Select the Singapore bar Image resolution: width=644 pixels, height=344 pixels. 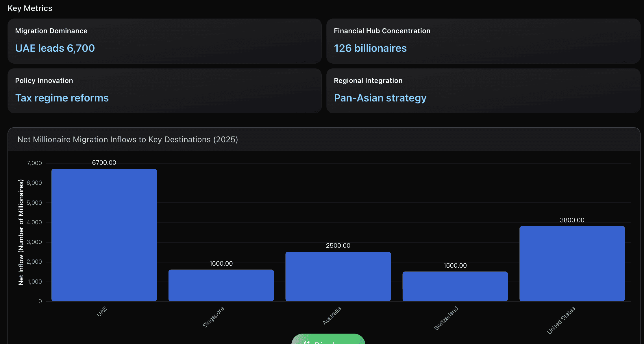click(221, 285)
